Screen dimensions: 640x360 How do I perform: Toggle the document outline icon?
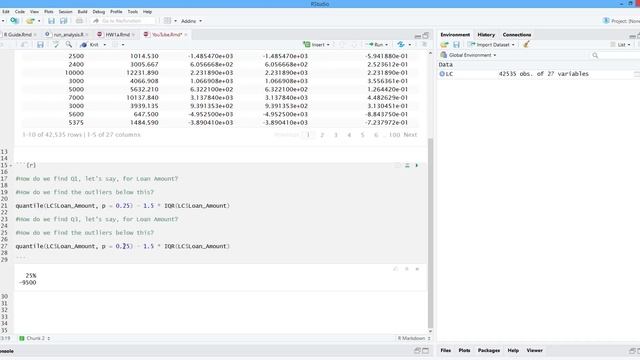click(x=424, y=44)
